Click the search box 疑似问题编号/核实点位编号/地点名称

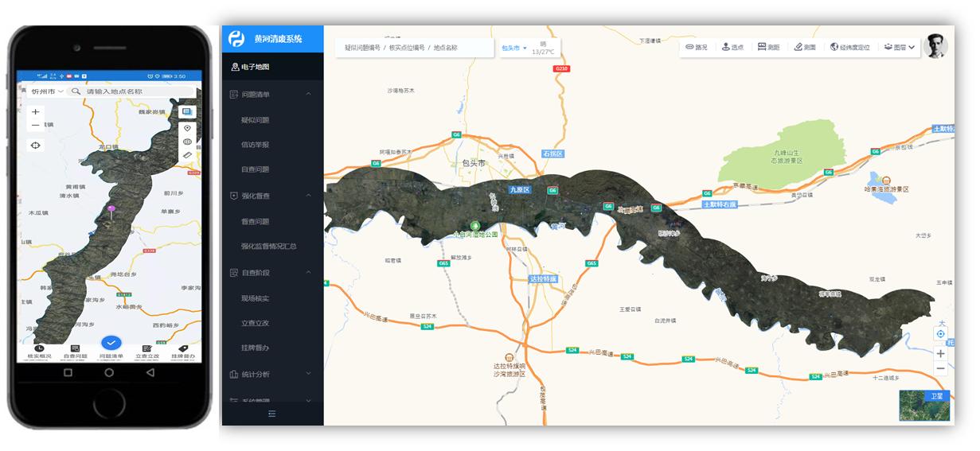[x=414, y=48]
